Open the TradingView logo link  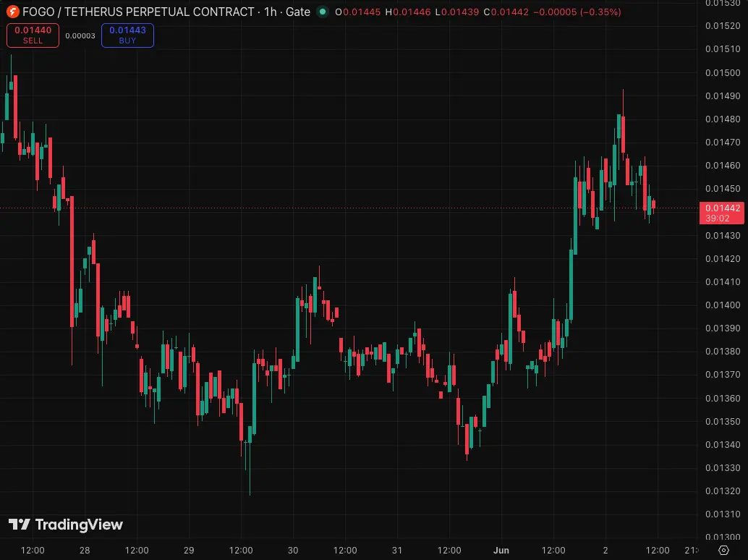pyautogui.click(x=66, y=525)
